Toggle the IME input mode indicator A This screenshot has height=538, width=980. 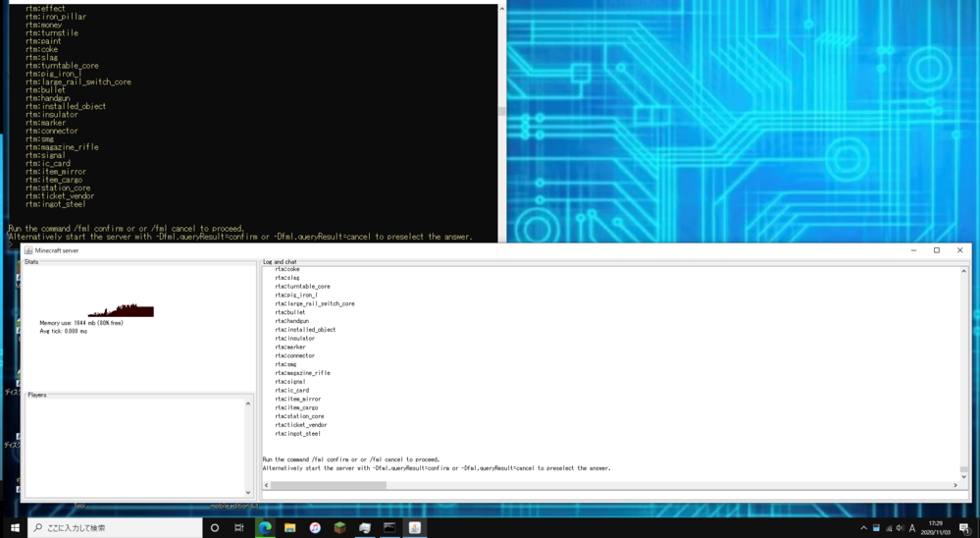pyautogui.click(x=912, y=528)
